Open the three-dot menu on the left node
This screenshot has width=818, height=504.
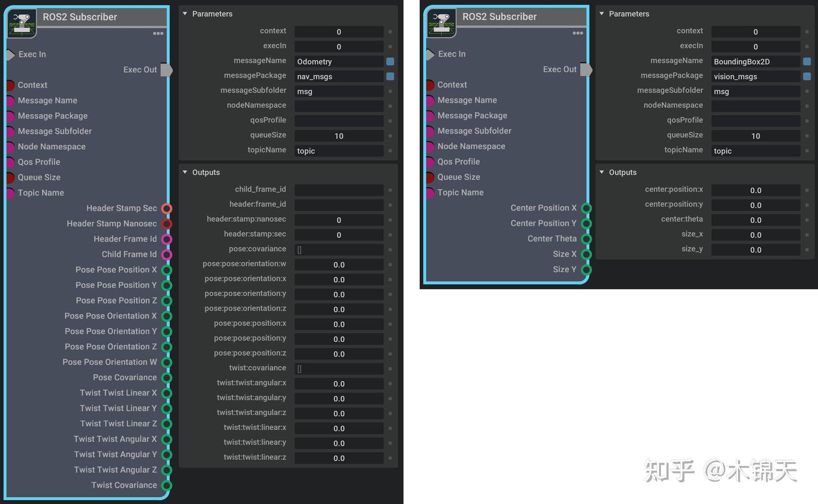157,33
